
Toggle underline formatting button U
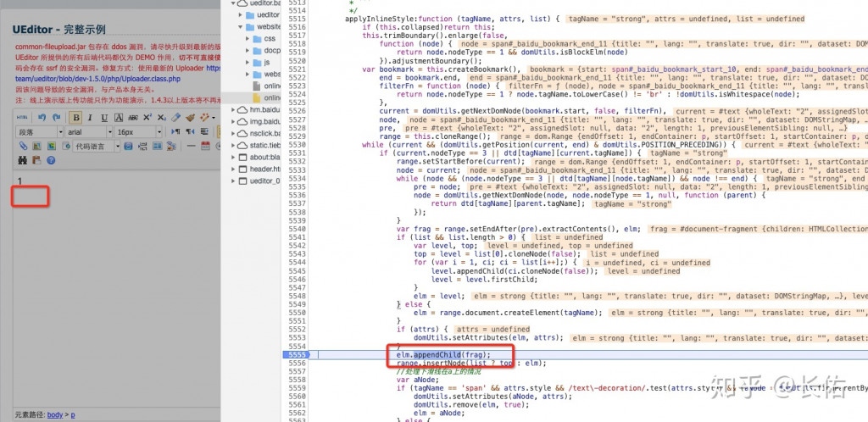104,117
